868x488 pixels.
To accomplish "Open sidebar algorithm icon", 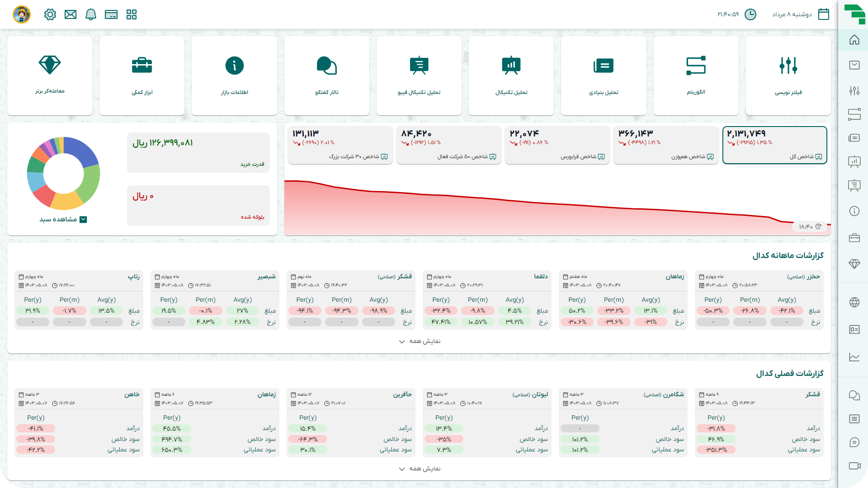I will coord(854,114).
